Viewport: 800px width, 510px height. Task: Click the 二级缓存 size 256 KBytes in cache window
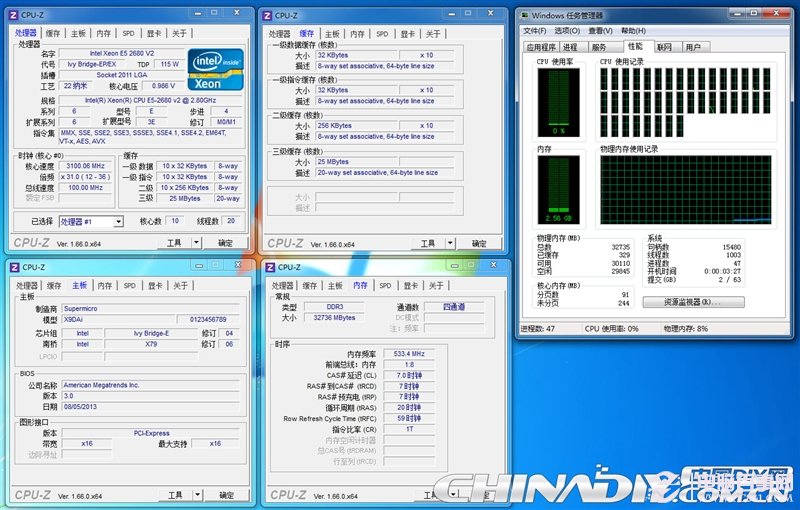pyautogui.click(x=356, y=125)
